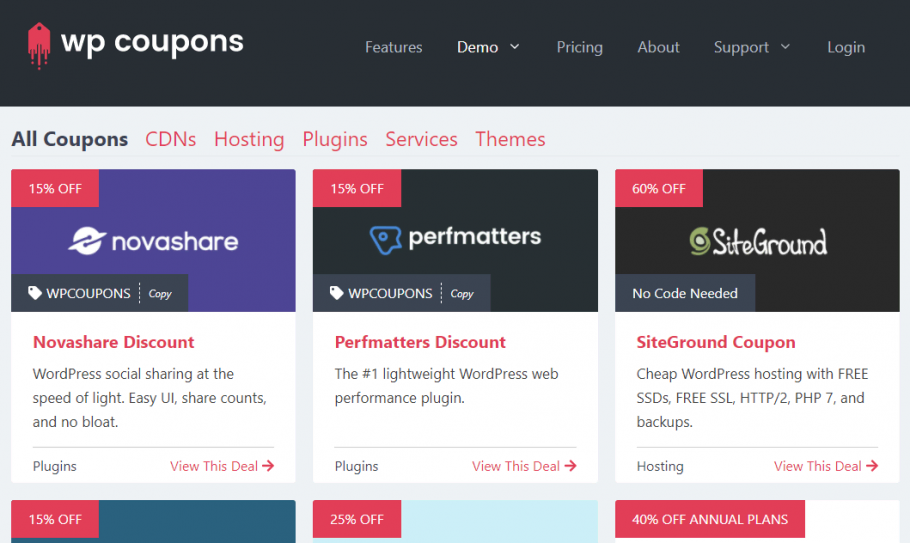Click WPCOUPONS code text on Perfmatters card
This screenshot has width=910, height=543.
point(390,294)
